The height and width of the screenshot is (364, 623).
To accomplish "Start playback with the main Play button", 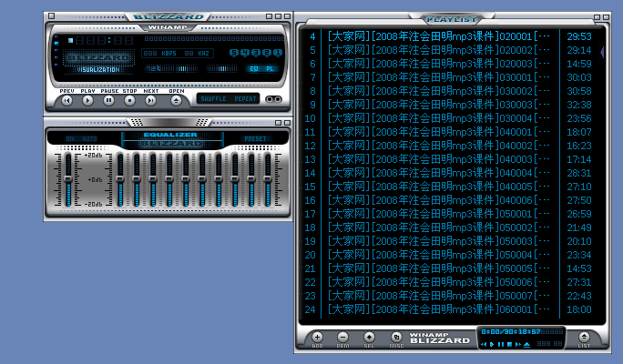I will (x=87, y=101).
